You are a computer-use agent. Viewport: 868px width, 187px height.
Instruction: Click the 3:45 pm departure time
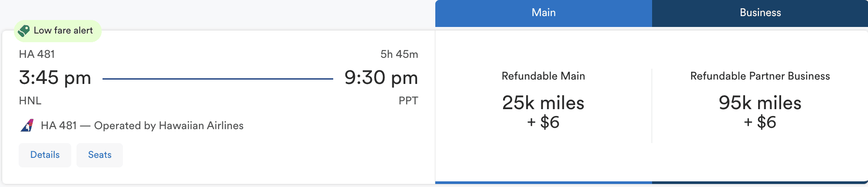pos(55,78)
